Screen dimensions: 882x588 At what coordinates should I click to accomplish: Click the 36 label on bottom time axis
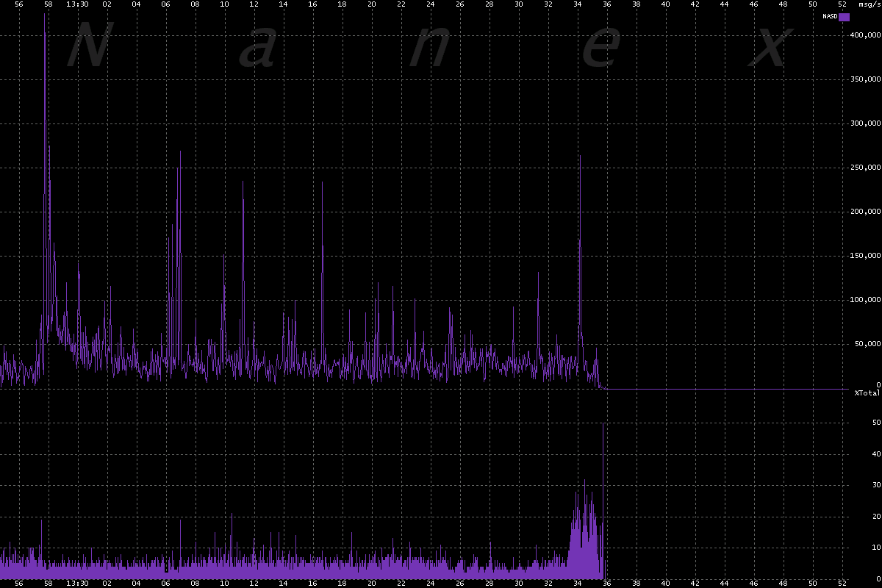click(x=607, y=584)
